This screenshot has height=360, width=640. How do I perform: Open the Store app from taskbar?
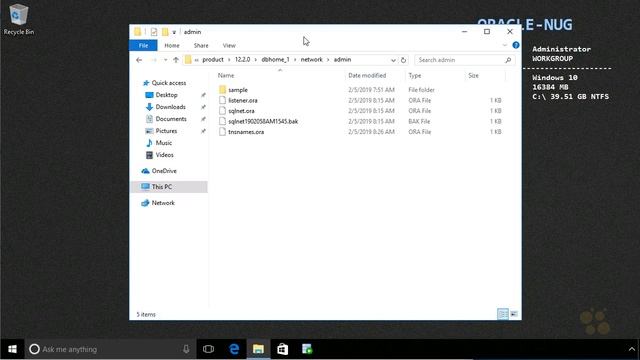click(282, 349)
